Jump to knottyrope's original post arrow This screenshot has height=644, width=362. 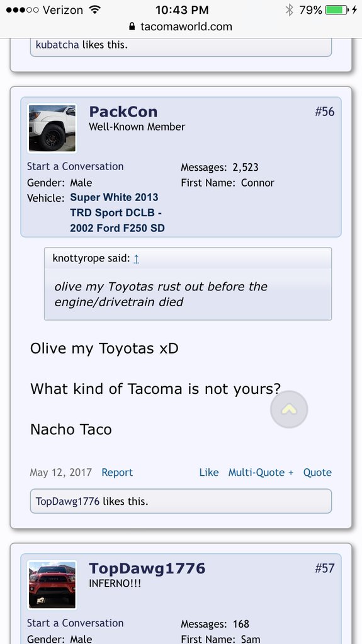tap(137, 259)
